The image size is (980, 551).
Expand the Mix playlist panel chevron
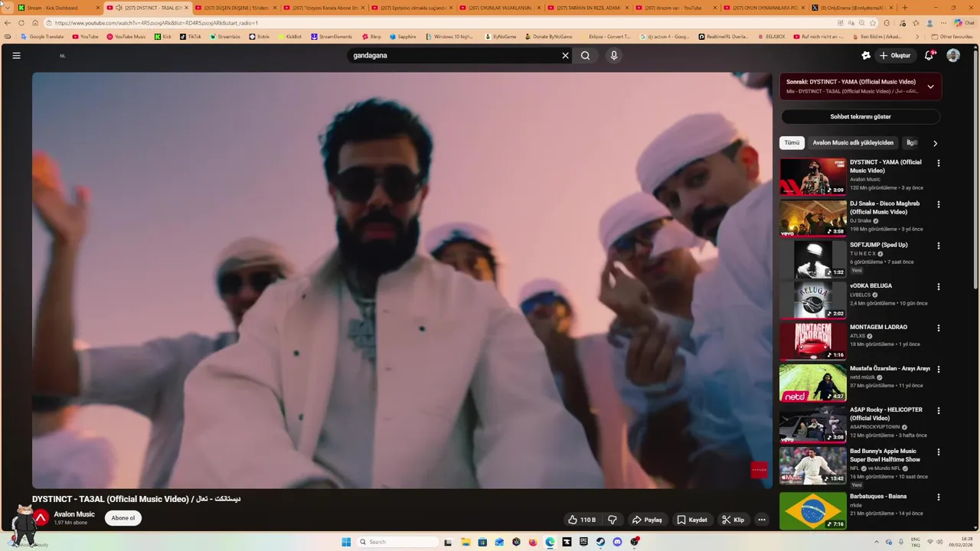(930, 86)
